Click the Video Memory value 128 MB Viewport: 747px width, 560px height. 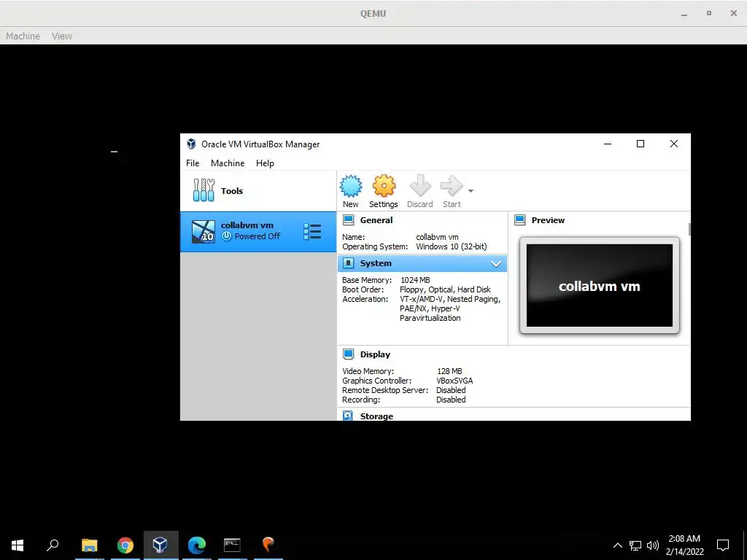(449, 371)
